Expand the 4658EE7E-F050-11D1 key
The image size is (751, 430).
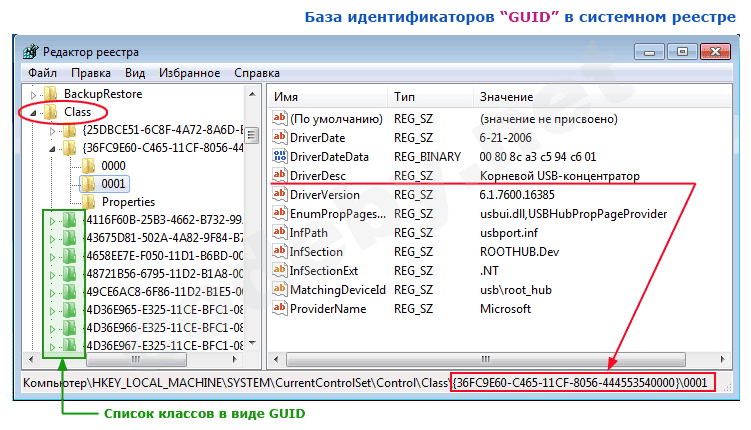pyautogui.click(x=52, y=257)
